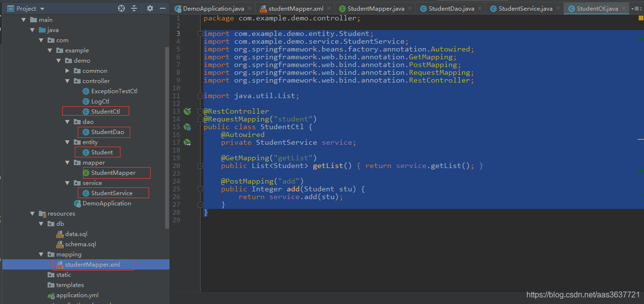644x304 pixels.
Task: Open the Project view dropdown
Action: click(x=42, y=9)
